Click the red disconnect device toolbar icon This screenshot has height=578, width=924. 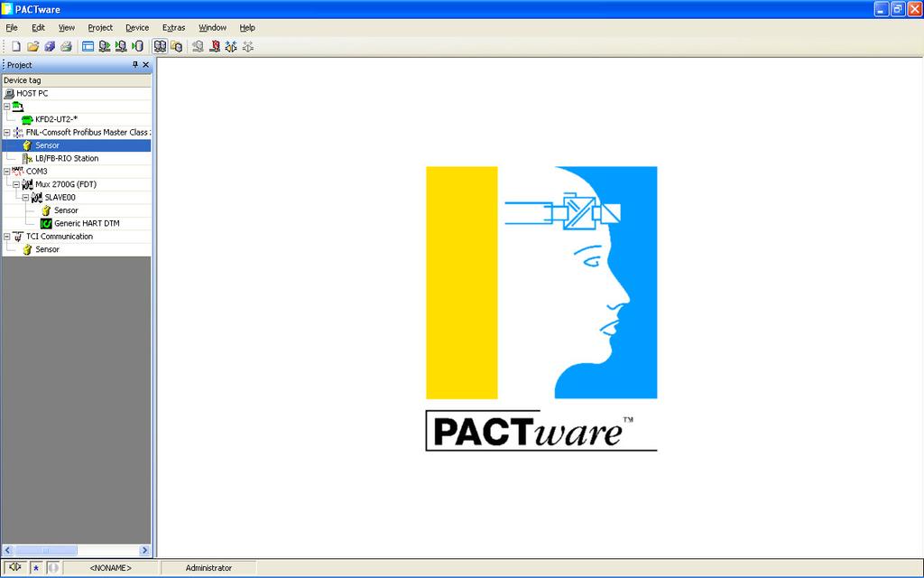click(215, 46)
